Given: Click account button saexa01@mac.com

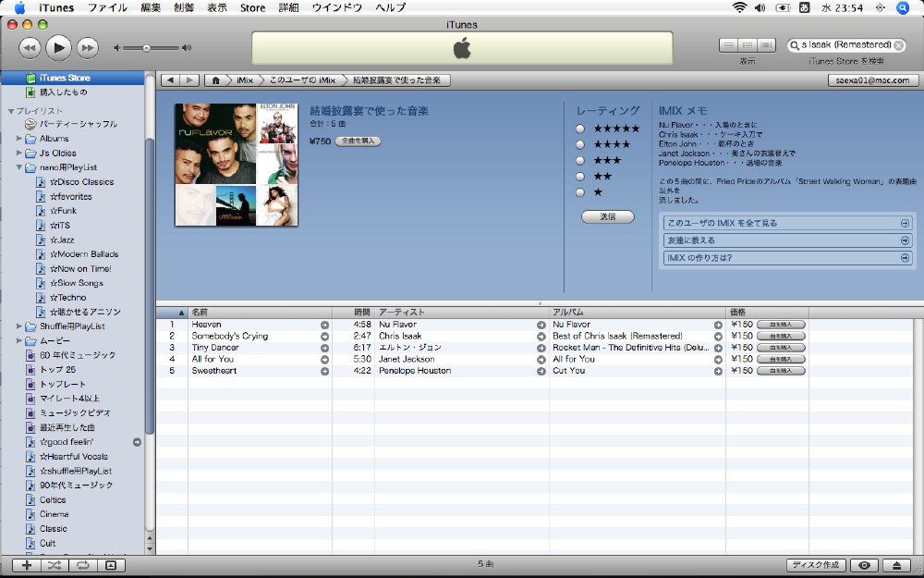Looking at the screenshot, I should 873,80.
